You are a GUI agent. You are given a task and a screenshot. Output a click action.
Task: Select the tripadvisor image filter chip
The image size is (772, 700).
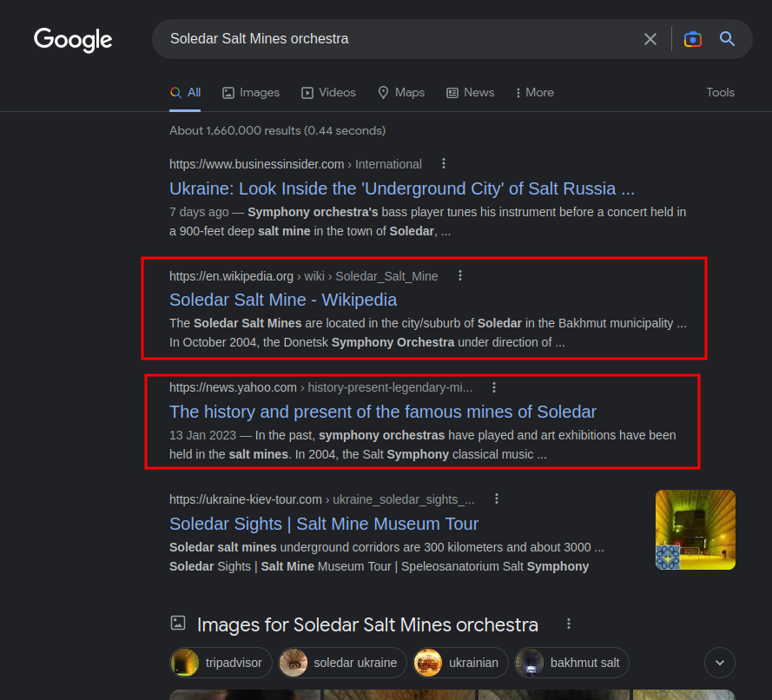point(221,663)
